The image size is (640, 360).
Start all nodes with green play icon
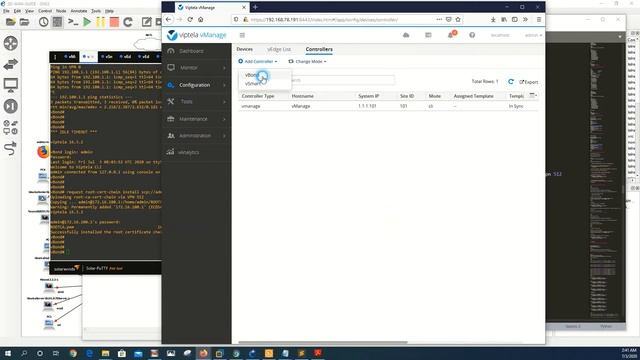87,22
